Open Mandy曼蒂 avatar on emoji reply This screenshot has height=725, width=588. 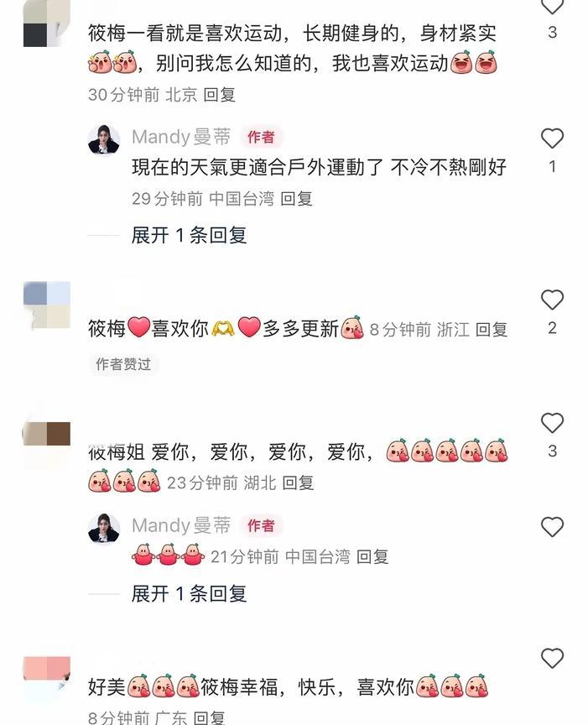pos(104,528)
